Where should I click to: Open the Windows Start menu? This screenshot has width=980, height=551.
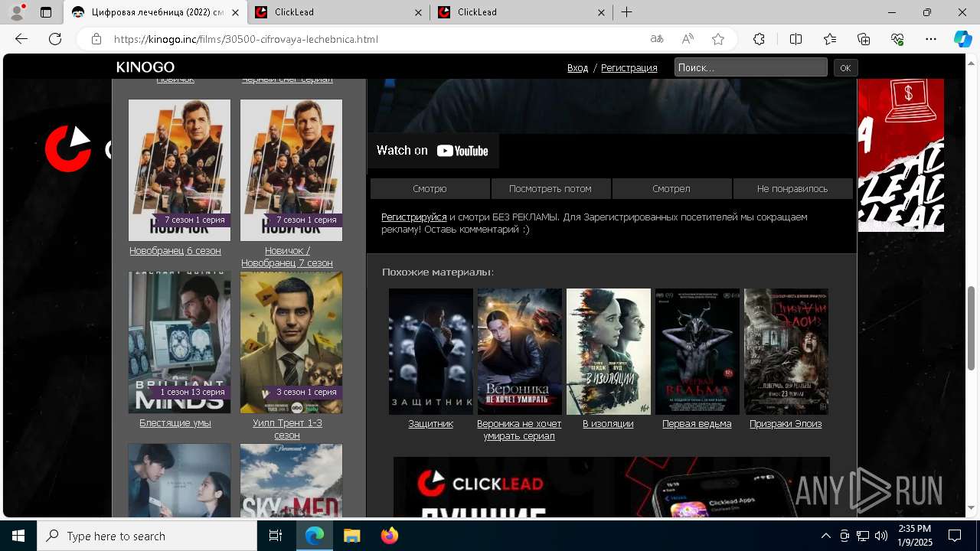coord(18,536)
